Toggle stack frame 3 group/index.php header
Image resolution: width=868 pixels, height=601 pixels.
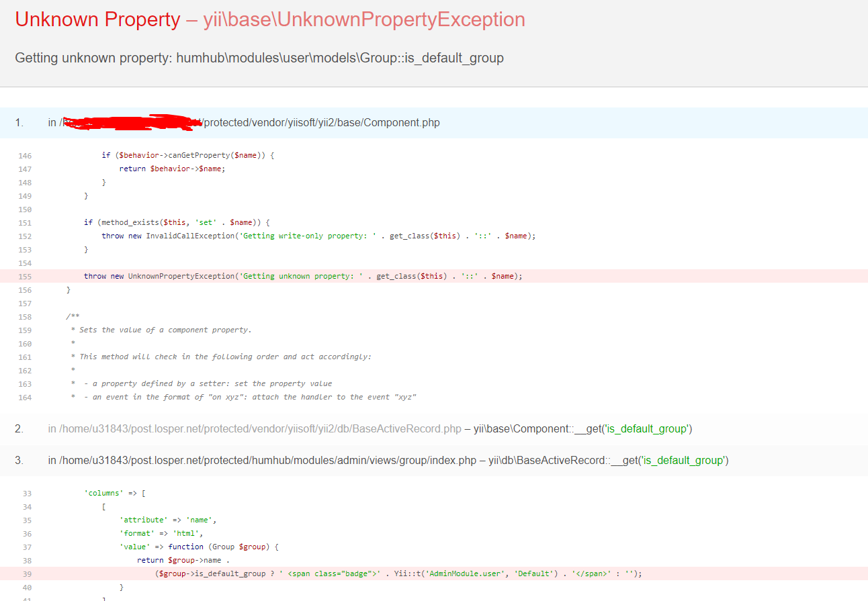(x=434, y=460)
